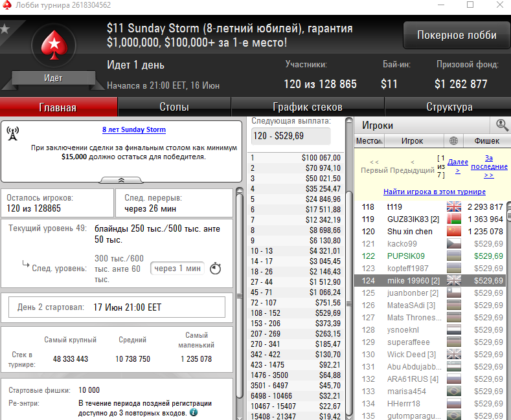This screenshot has height=420, width=511.
Task: Click the broadcast antenna icon
Action: coord(13,134)
